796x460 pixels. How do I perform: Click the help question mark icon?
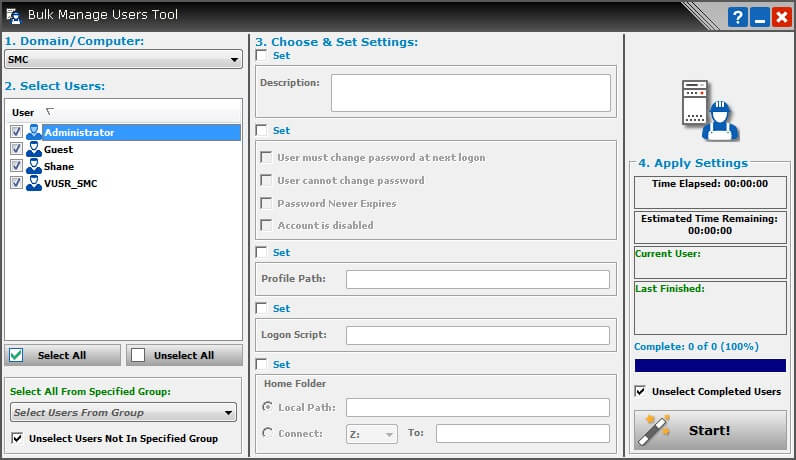tap(736, 17)
